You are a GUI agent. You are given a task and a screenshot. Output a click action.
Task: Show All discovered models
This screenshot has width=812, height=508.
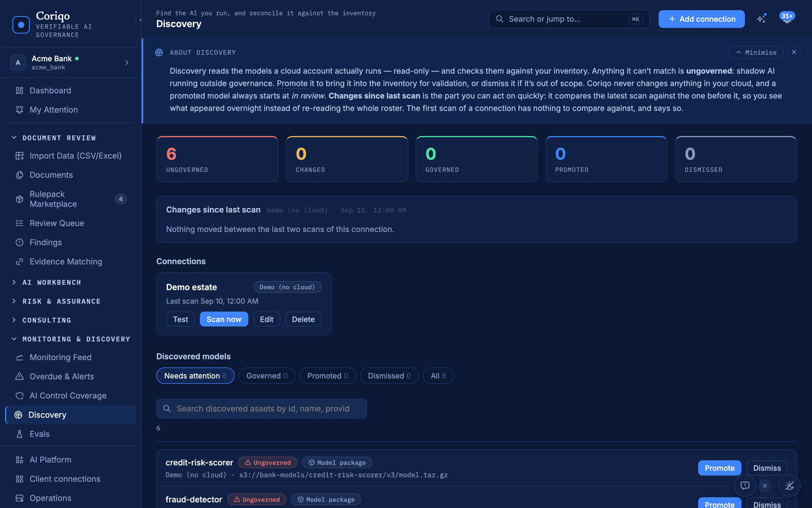coord(438,376)
